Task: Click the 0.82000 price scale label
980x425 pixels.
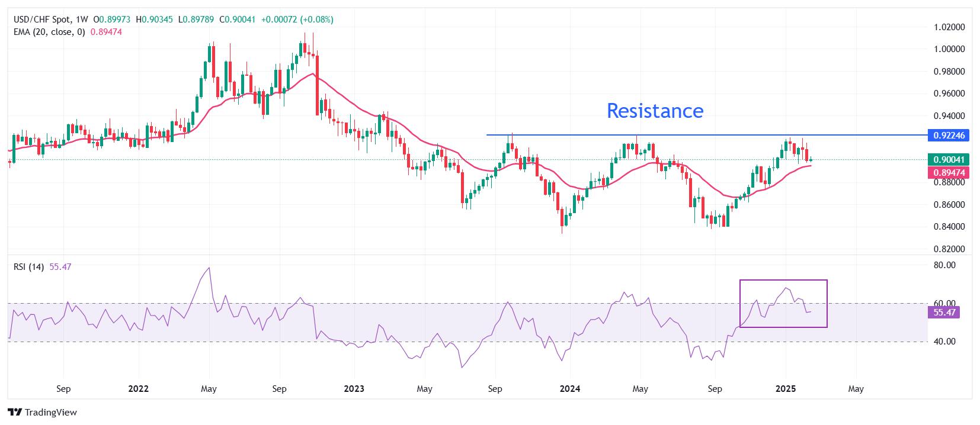Action: (x=949, y=249)
